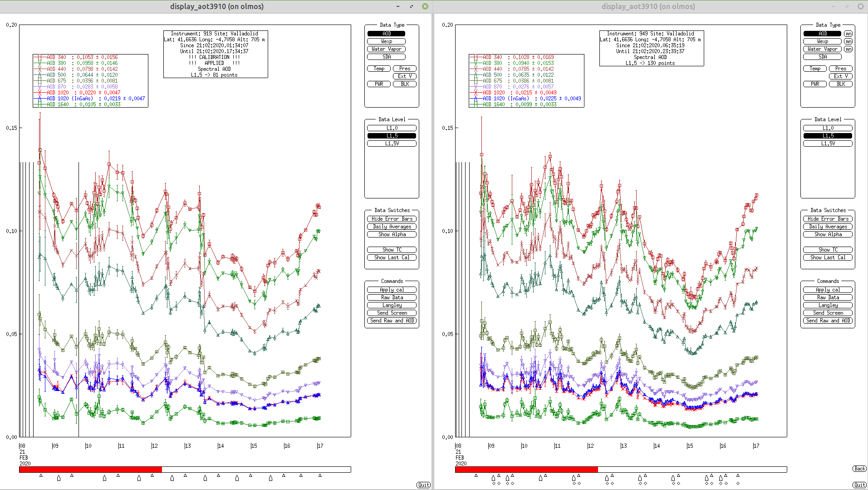Click BLK button in left window
868x490 pixels.
point(405,84)
